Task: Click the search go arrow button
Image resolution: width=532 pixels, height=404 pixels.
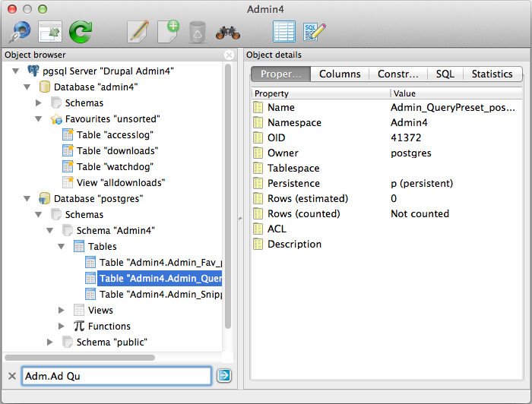Action: click(224, 375)
